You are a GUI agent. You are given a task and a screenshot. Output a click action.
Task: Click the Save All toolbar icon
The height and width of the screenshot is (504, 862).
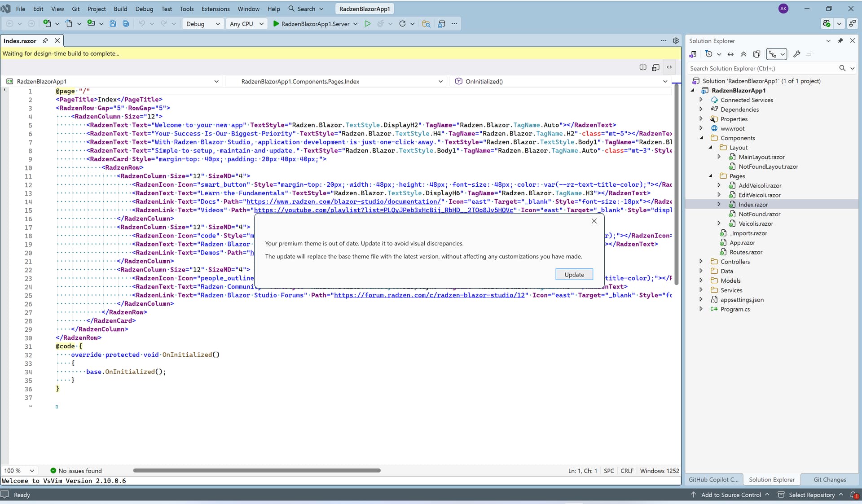126,24
